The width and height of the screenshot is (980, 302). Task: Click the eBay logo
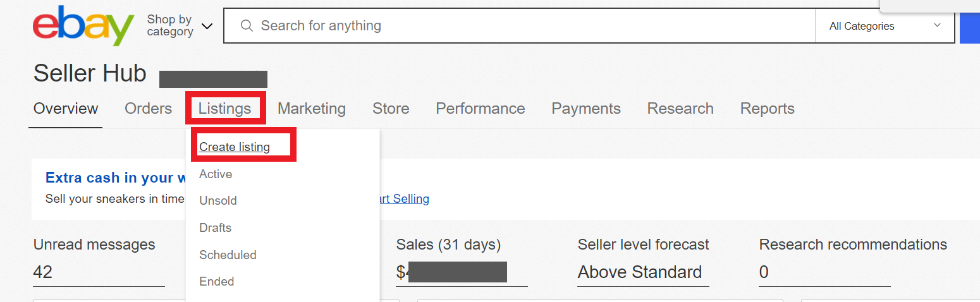[x=83, y=26]
